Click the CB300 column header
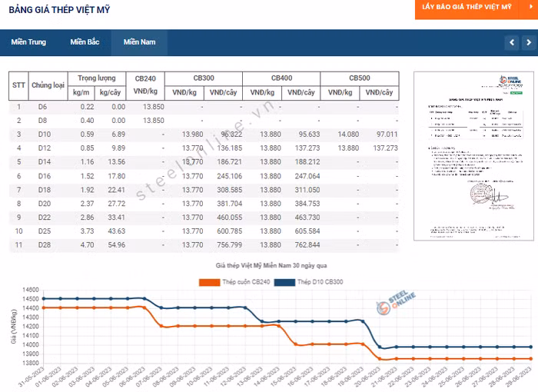The image size is (538, 392). coord(204,78)
